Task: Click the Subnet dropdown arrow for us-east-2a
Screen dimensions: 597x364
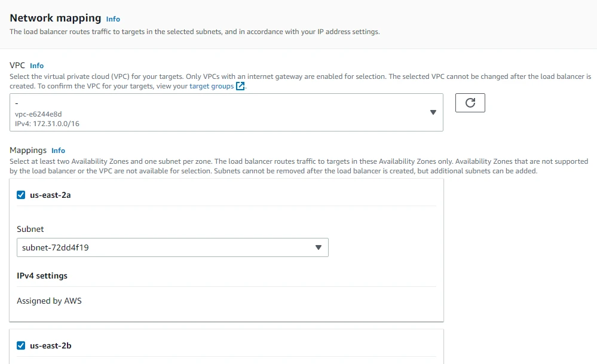Action: pyautogui.click(x=319, y=247)
